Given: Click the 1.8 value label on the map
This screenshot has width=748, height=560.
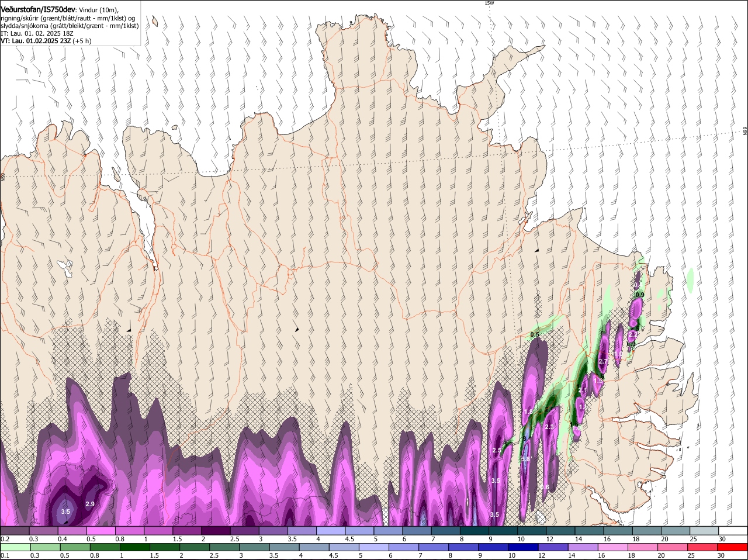Looking at the screenshot, I should click(x=528, y=412).
